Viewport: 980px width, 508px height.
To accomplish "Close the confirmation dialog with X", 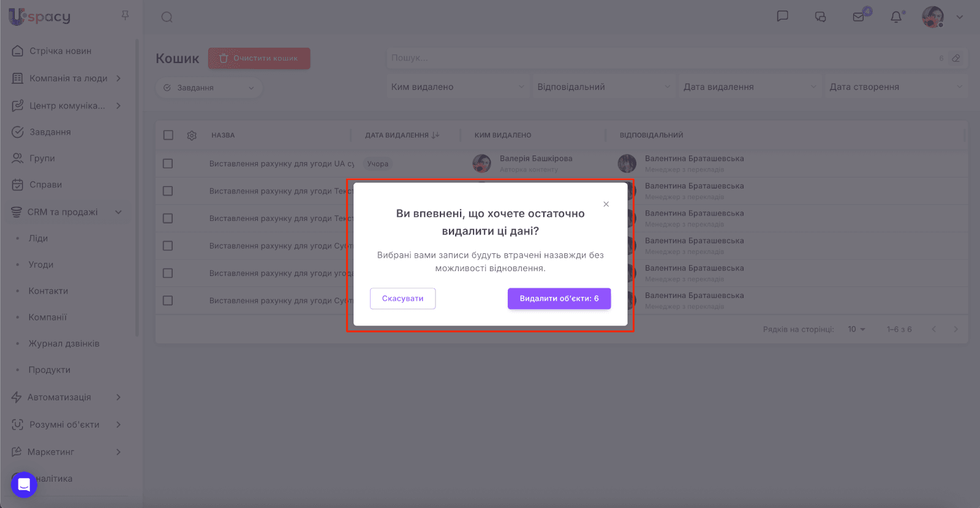I will (x=606, y=204).
